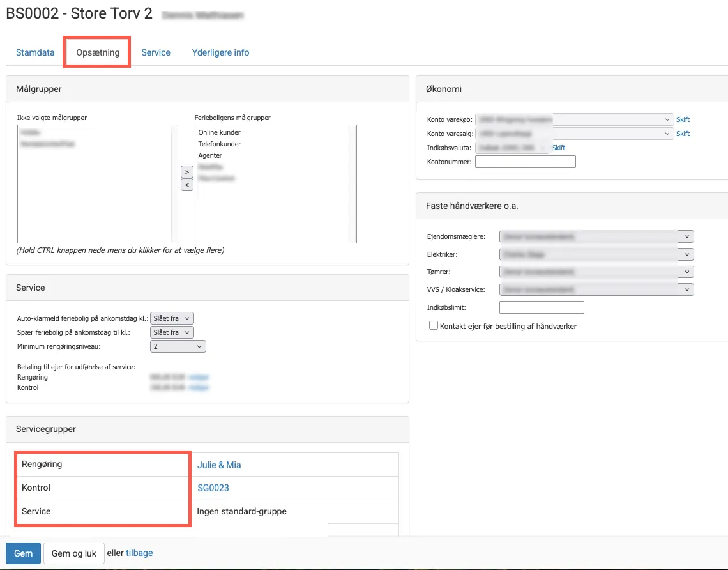Viewport: 728px width, 570px height.
Task: Click the Gem og luk button
Action: [x=73, y=553]
